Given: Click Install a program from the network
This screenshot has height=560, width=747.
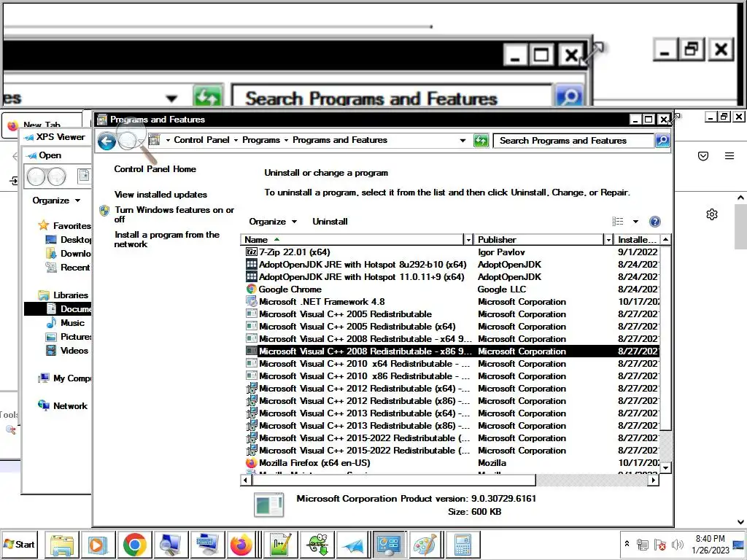Looking at the screenshot, I should coord(167,239).
